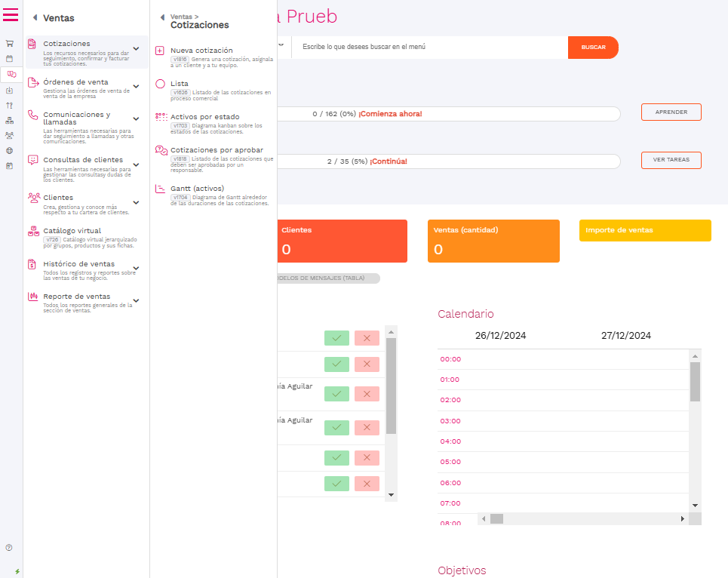Click the globe icon in left sidebar
The image size is (728, 578).
click(x=9, y=150)
